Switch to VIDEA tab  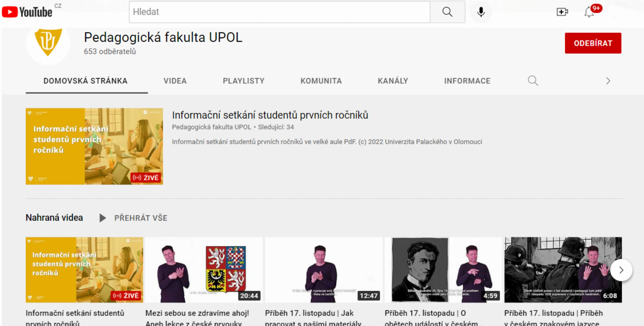(175, 81)
